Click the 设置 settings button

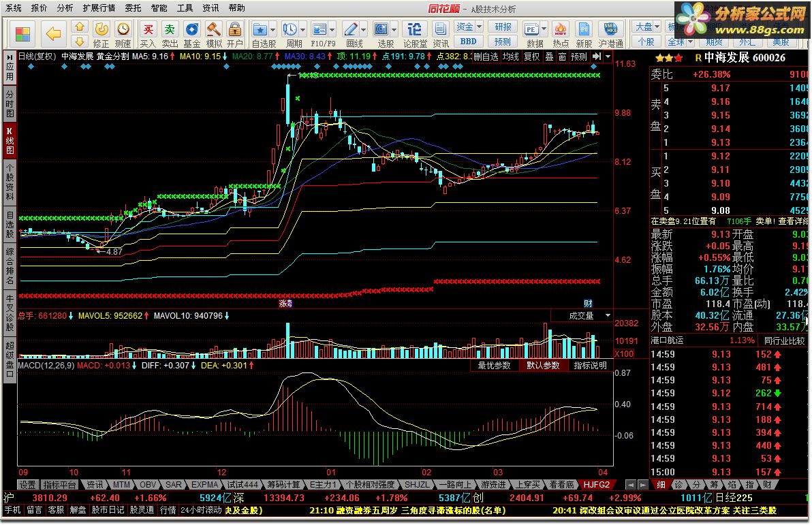(x=27, y=485)
